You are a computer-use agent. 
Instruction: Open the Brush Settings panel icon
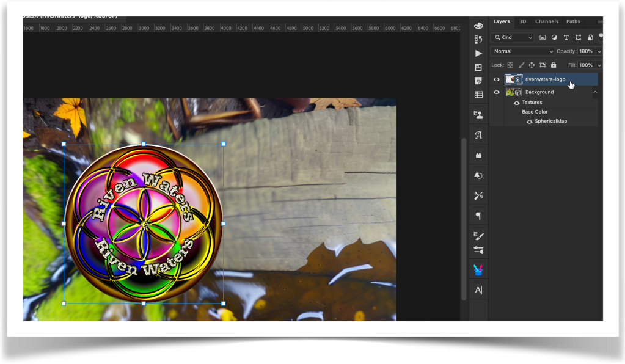pyautogui.click(x=478, y=236)
